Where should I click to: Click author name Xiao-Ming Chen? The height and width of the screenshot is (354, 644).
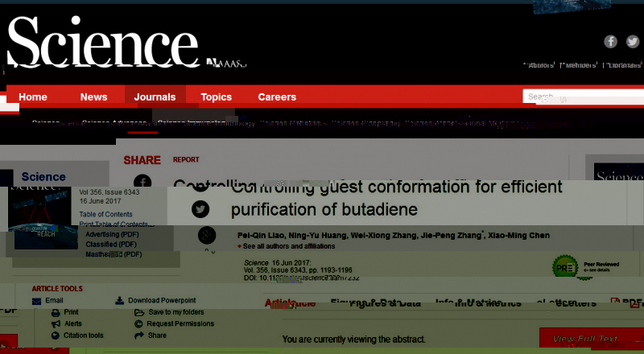(x=518, y=236)
